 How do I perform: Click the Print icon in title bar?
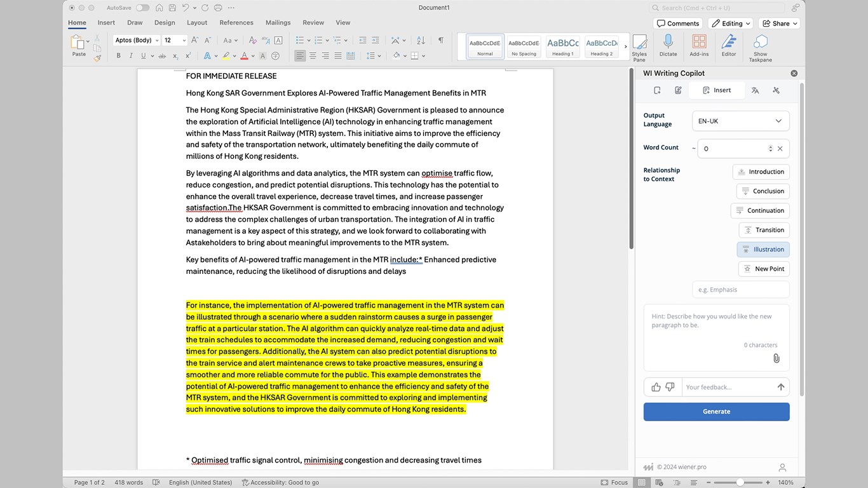(x=219, y=8)
